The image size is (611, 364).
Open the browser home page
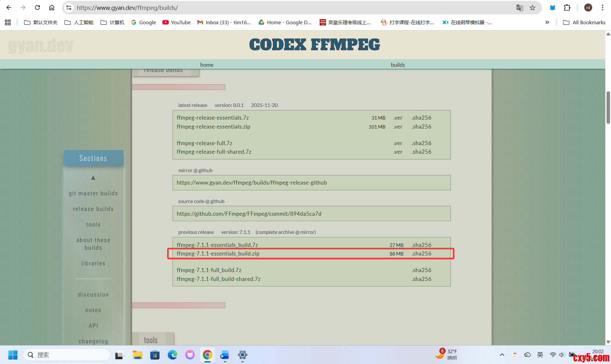tap(52, 8)
